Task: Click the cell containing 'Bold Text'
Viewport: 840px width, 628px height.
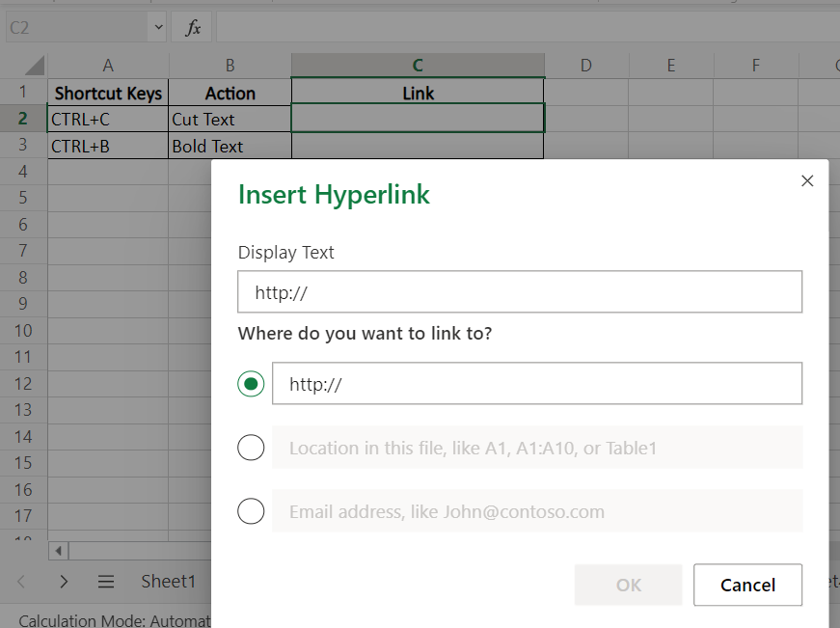Action: [x=230, y=145]
